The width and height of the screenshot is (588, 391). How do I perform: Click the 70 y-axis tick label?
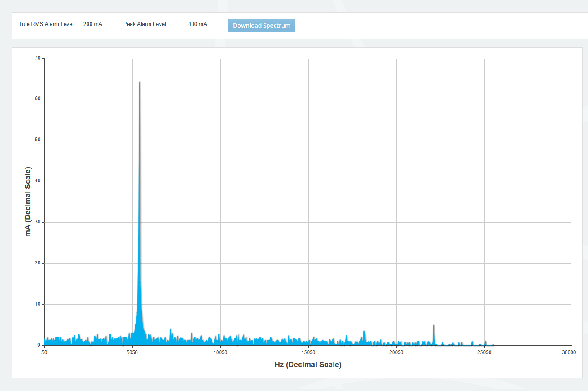click(x=38, y=58)
